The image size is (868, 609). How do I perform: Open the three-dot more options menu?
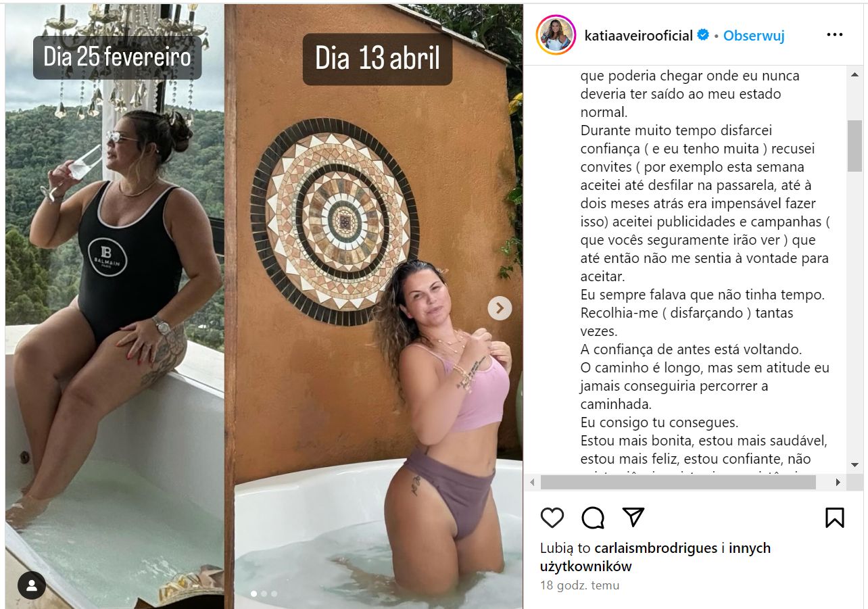pyautogui.click(x=835, y=35)
